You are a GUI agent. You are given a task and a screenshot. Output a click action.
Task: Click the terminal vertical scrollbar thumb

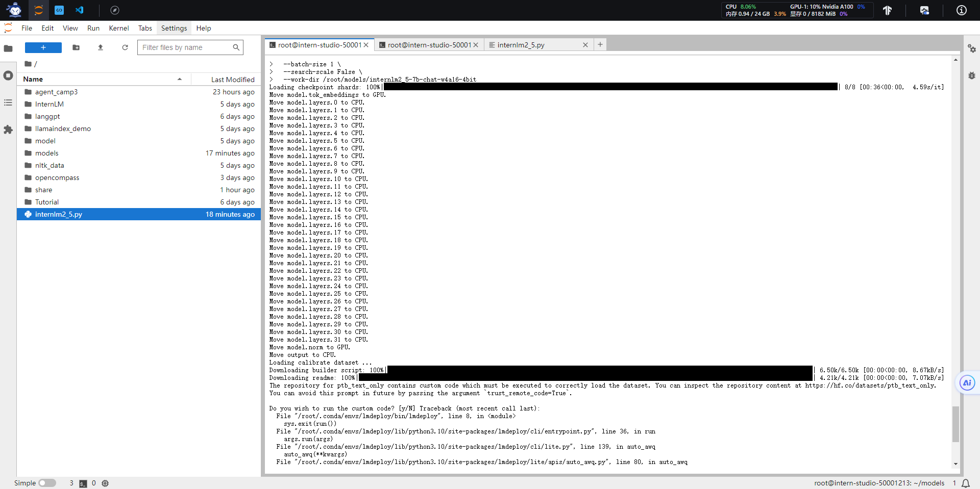tap(955, 424)
